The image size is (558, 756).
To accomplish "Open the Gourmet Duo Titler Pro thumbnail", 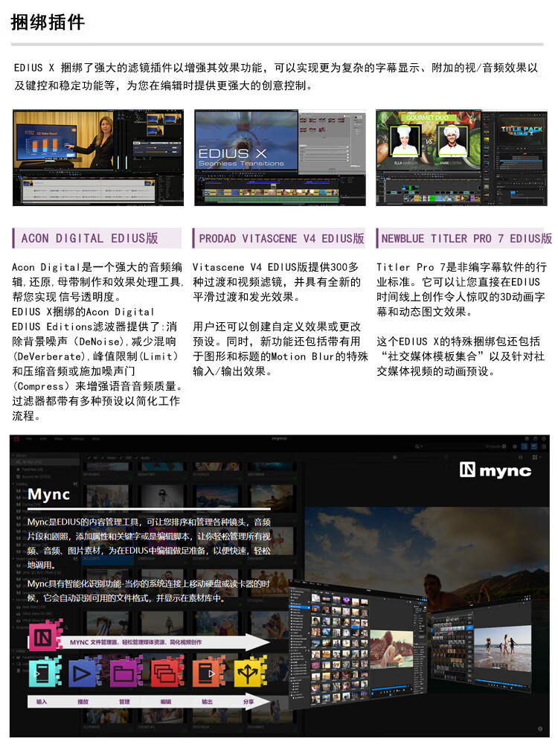I will [461, 158].
